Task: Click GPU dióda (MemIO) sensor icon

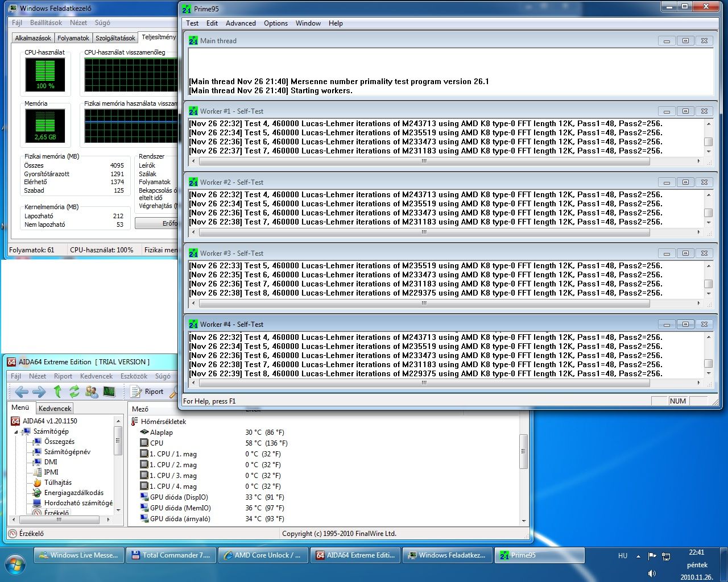Action: 144,508
